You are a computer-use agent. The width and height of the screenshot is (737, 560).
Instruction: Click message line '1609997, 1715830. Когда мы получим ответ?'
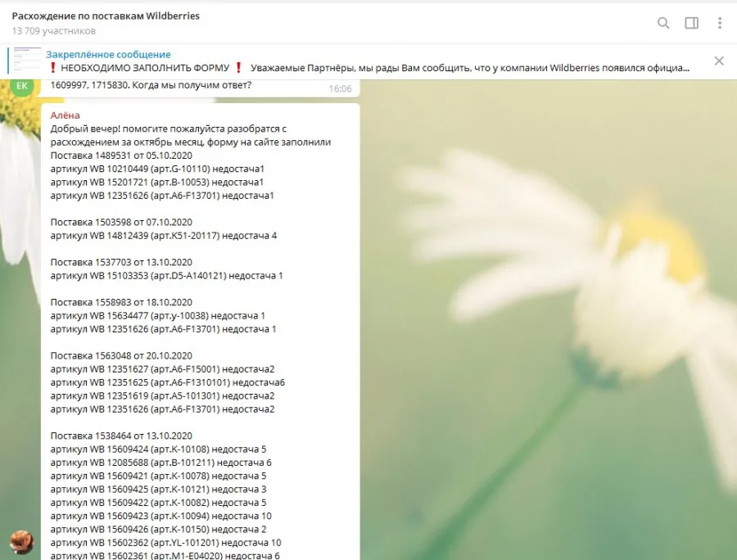tap(151, 85)
